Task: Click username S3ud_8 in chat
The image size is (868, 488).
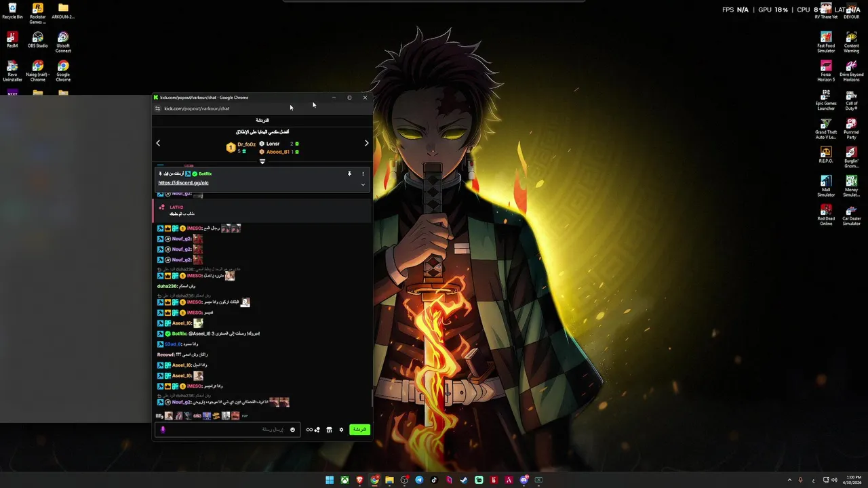Action: click(x=172, y=344)
